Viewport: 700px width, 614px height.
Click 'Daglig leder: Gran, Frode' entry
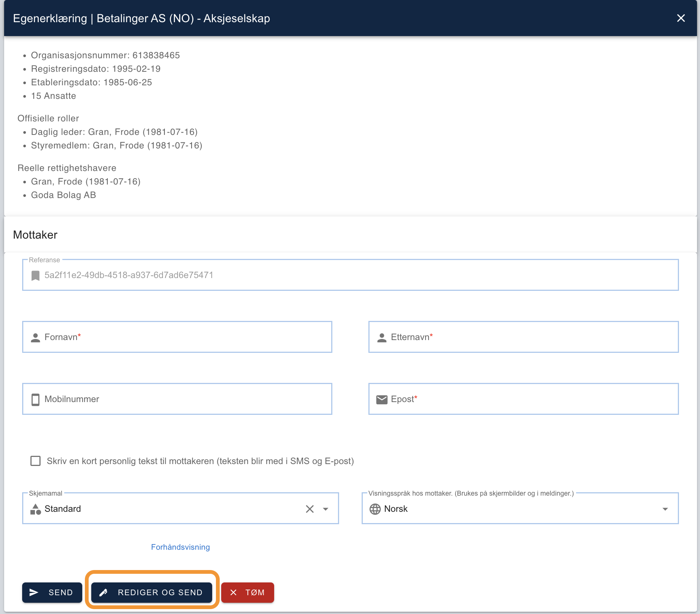point(115,132)
